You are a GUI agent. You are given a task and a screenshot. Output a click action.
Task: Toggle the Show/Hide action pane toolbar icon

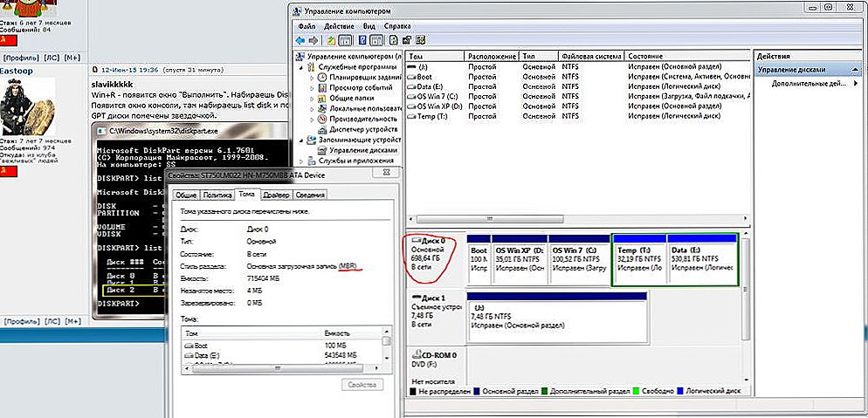click(x=376, y=40)
